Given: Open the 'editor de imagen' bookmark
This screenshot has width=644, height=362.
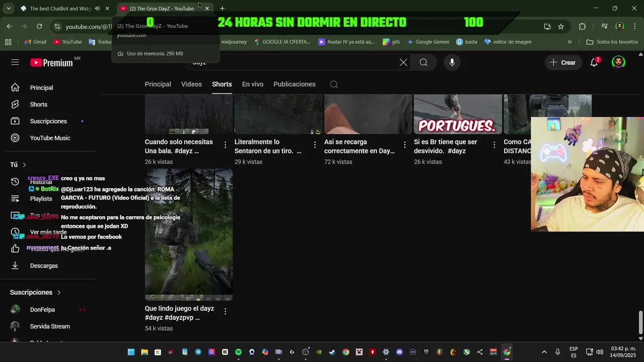Looking at the screenshot, I should tap(508, 42).
